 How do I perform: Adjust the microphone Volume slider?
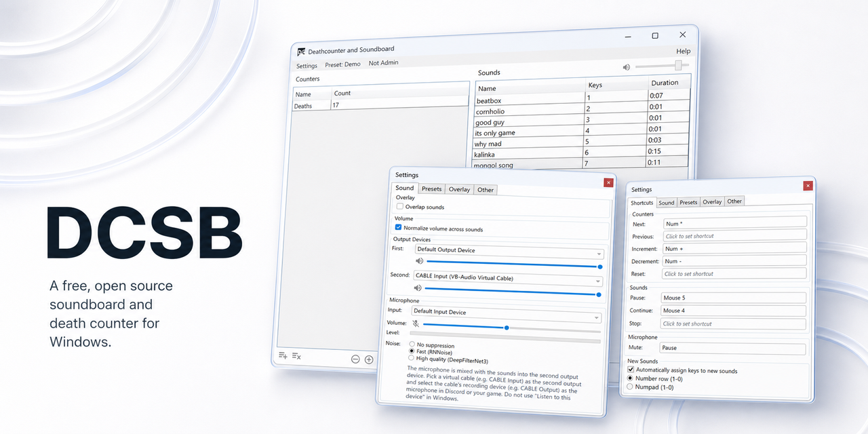coord(511,327)
